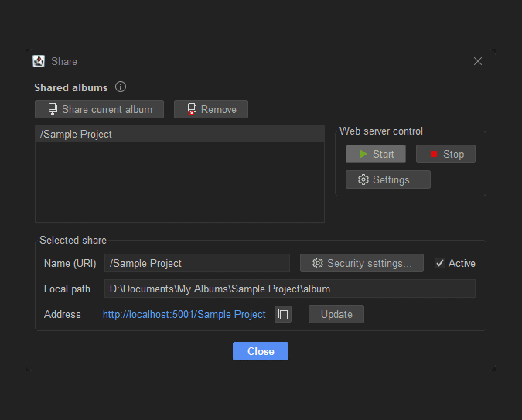522x420 pixels.
Task: Close the Share dialog with the X
Action: tap(478, 61)
